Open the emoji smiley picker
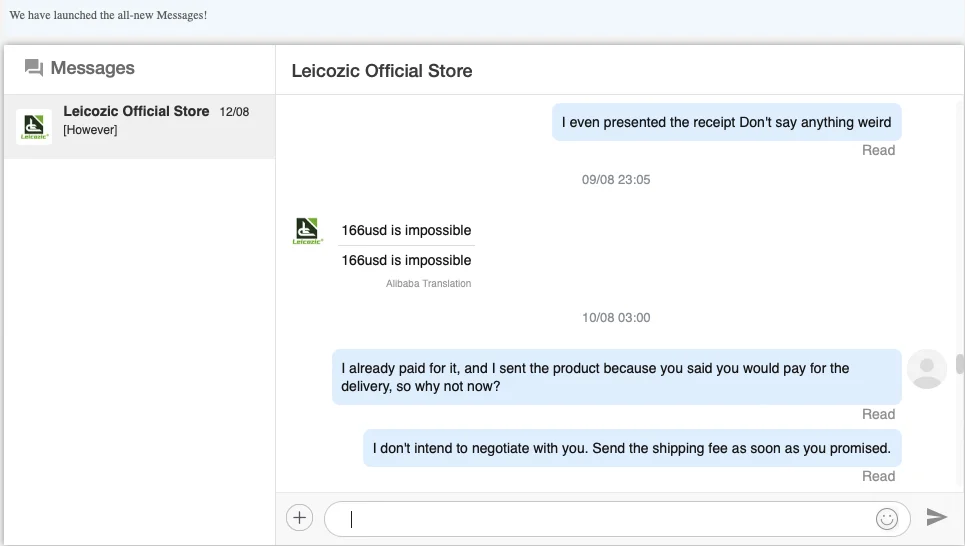Viewport: 965px width, 546px height. [886, 518]
